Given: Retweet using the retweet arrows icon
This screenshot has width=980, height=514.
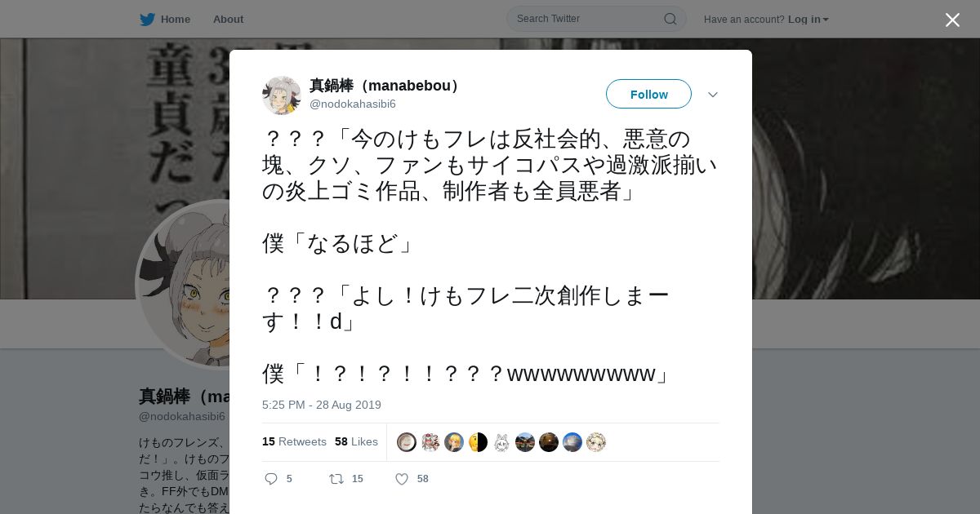Looking at the screenshot, I should coord(336,479).
